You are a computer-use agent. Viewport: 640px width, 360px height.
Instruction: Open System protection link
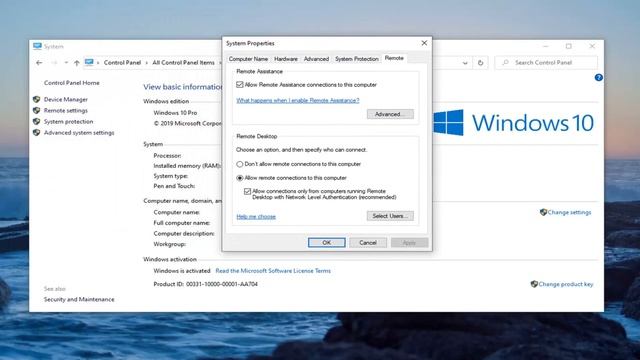69,121
